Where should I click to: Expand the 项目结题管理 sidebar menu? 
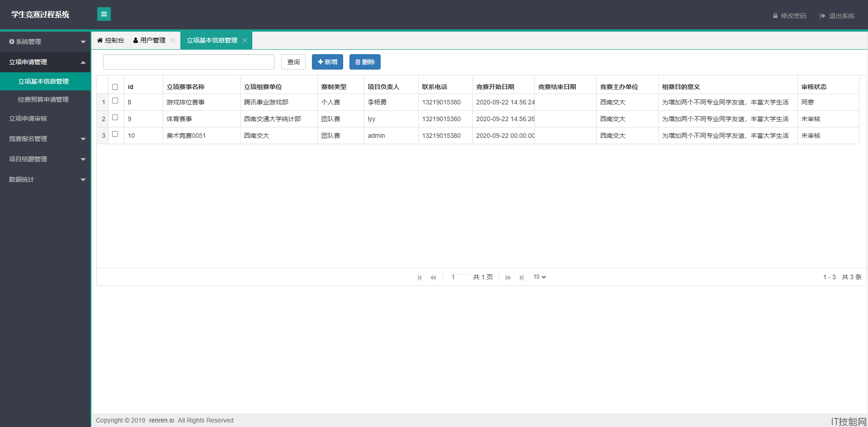(x=45, y=159)
